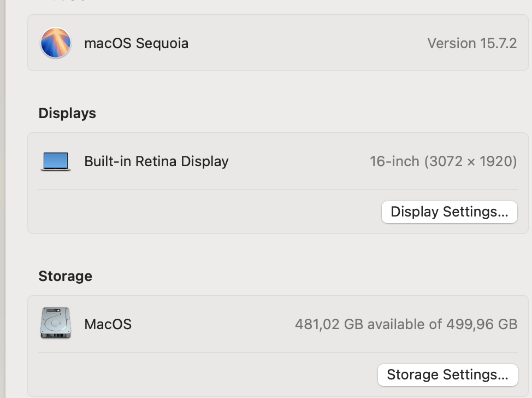Click separator line under Built-in Retina Display row
The width and height of the screenshot is (532, 398).
point(277,190)
